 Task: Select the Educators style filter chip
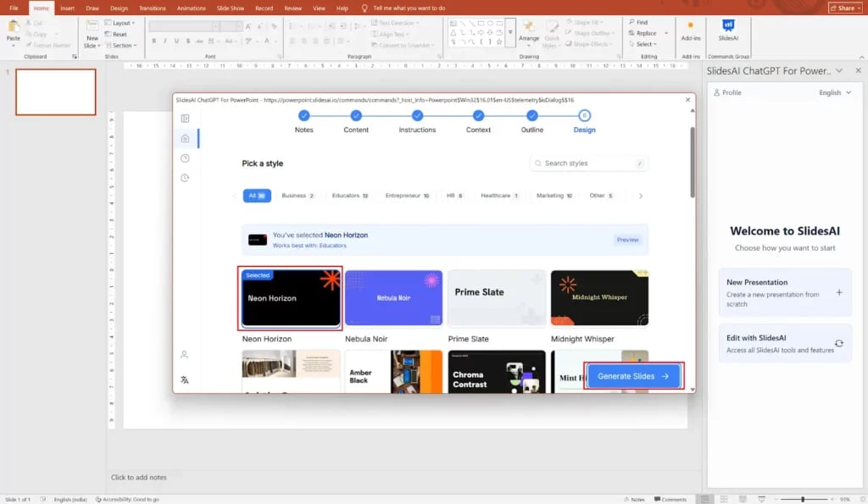[x=350, y=196]
